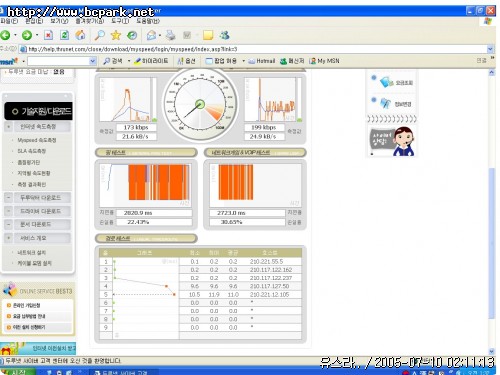Click the green Back arrow icon

click(x=5, y=35)
